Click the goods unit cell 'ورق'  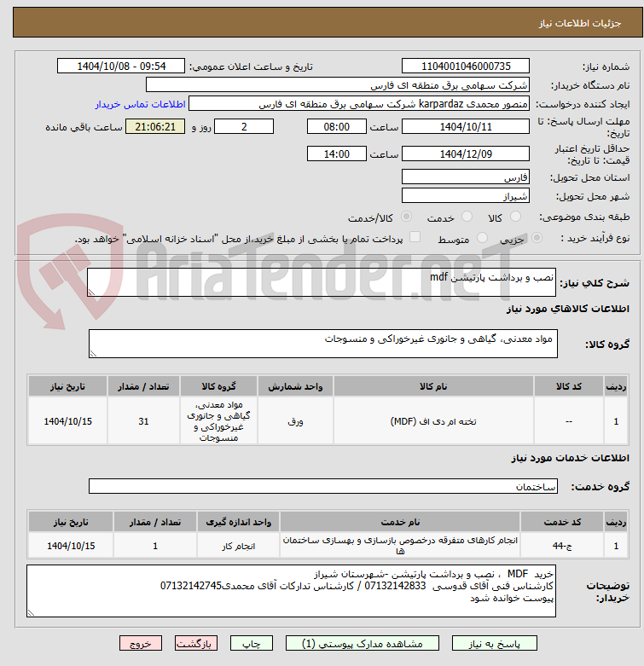click(295, 421)
